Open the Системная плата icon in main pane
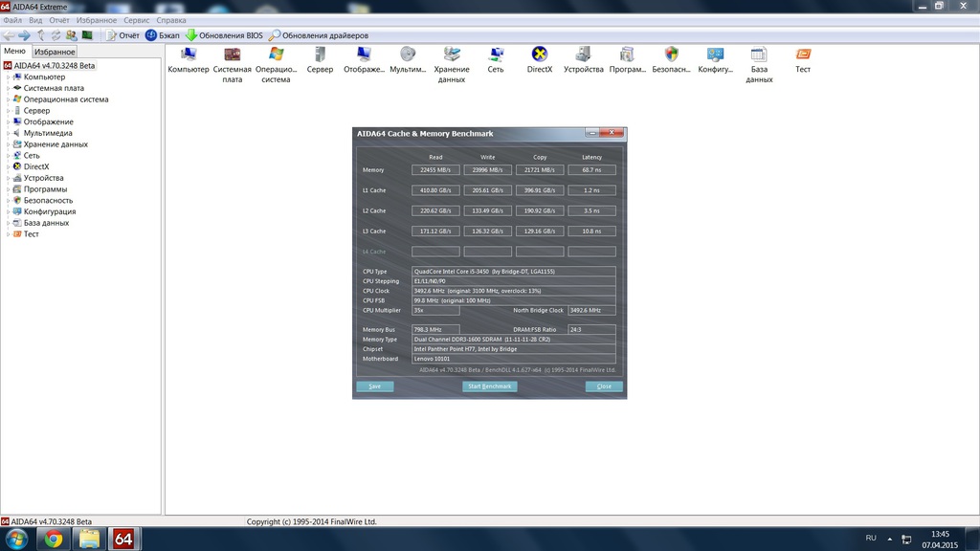This screenshot has height=551, width=980. [232, 64]
